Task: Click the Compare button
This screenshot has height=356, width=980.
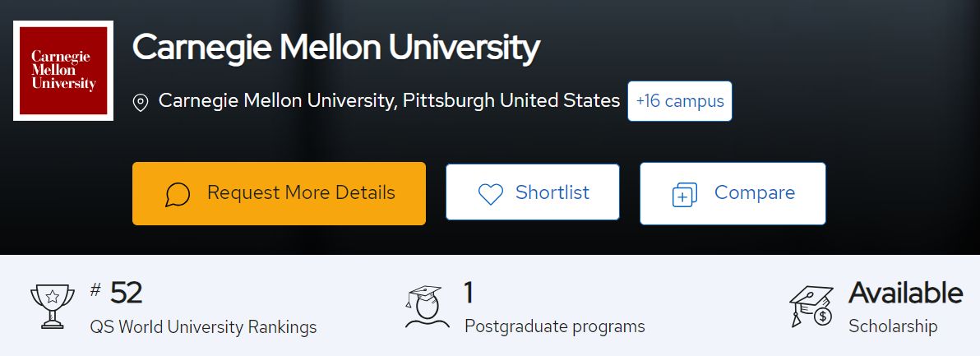Action: pyautogui.click(x=733, y=193)
